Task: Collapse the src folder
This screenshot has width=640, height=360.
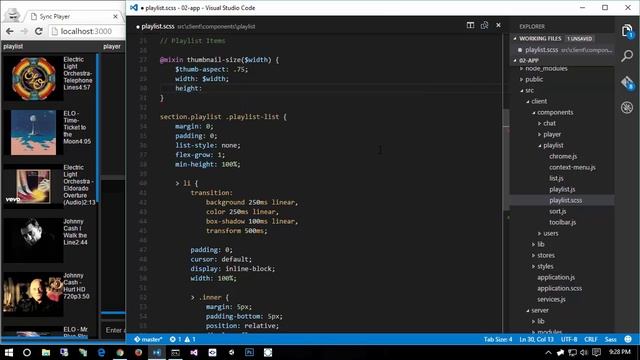Action: [x=529, y=91]
